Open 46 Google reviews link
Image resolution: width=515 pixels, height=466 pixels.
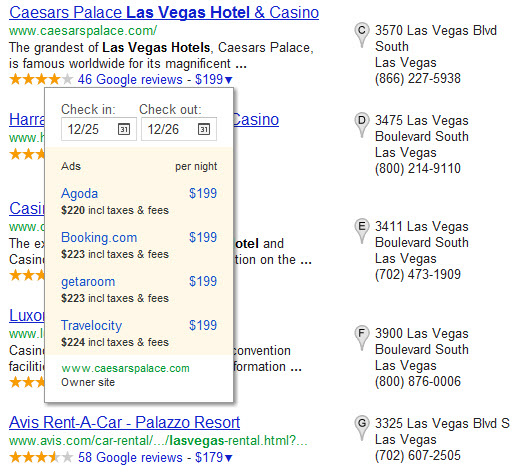130,80
